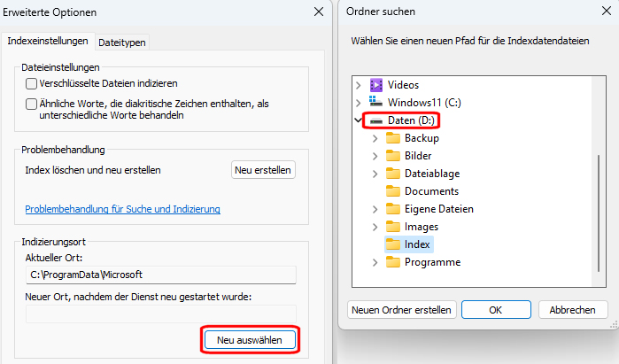Image resolution: width=619 pixels, height=364 pixels.
Task: Click the Programme folder icon
Action: pos(393,262)
